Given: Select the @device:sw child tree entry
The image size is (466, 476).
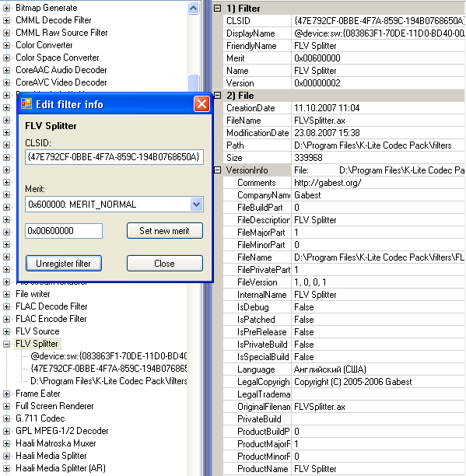Looking at the screenshot, I should point(109,356).
